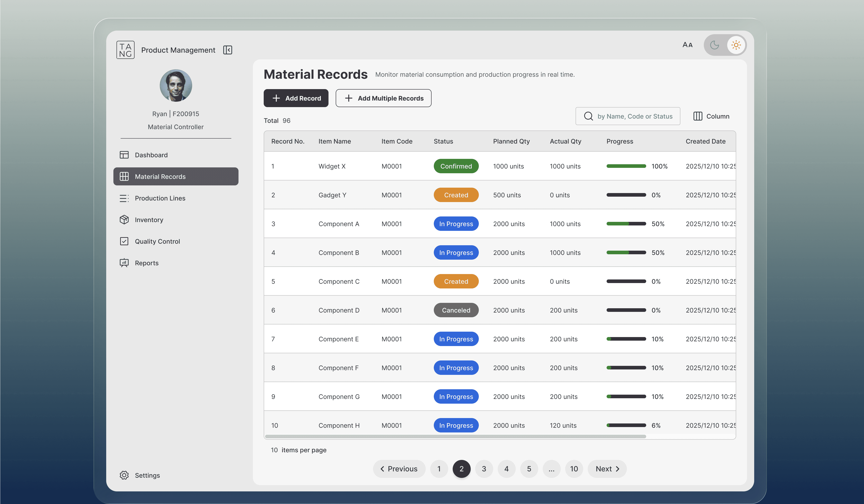
Task: Click the Next page button
Action: (x=607, y=469)
